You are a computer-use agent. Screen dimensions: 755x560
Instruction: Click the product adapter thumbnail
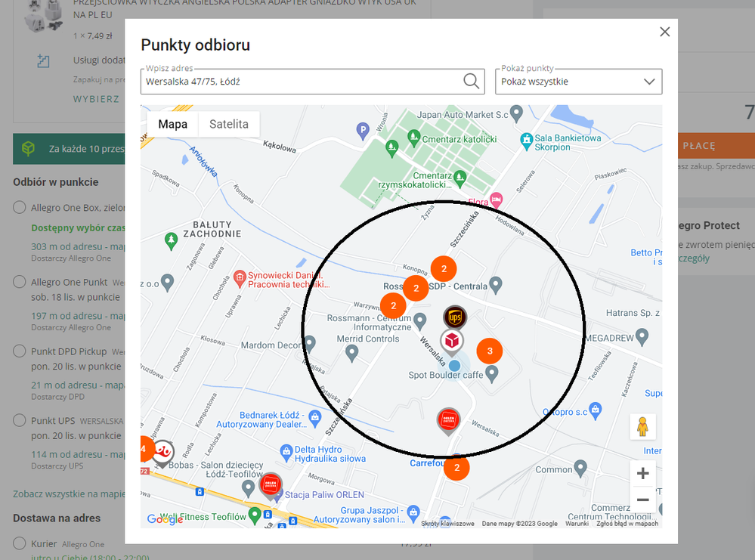(x=45, y=16)
